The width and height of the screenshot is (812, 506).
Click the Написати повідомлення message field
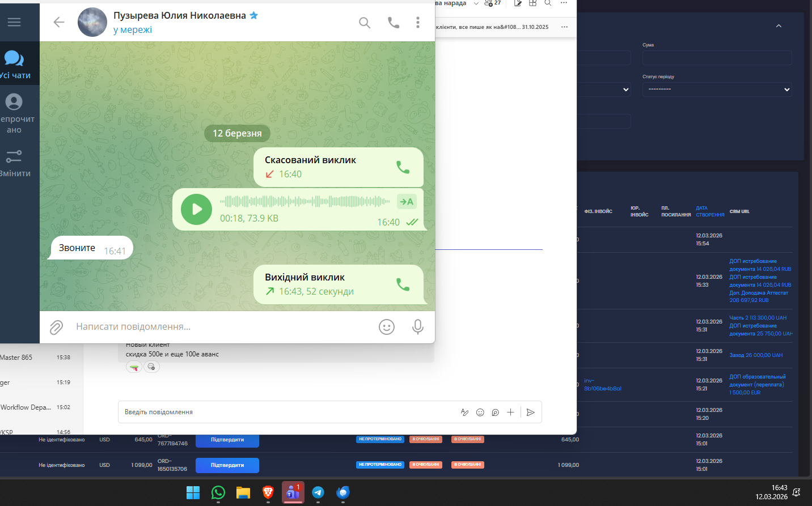(x=221, y=327)
